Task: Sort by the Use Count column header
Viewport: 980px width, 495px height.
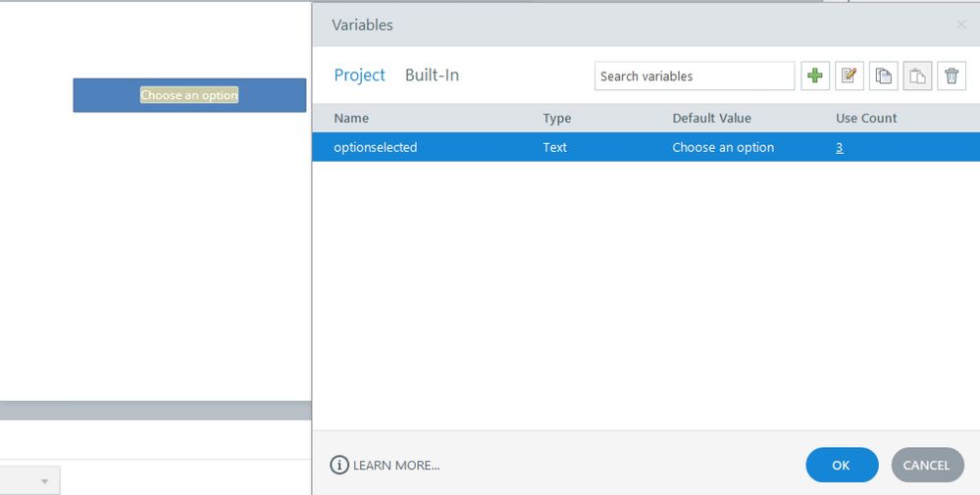Action: click(866, 118)
